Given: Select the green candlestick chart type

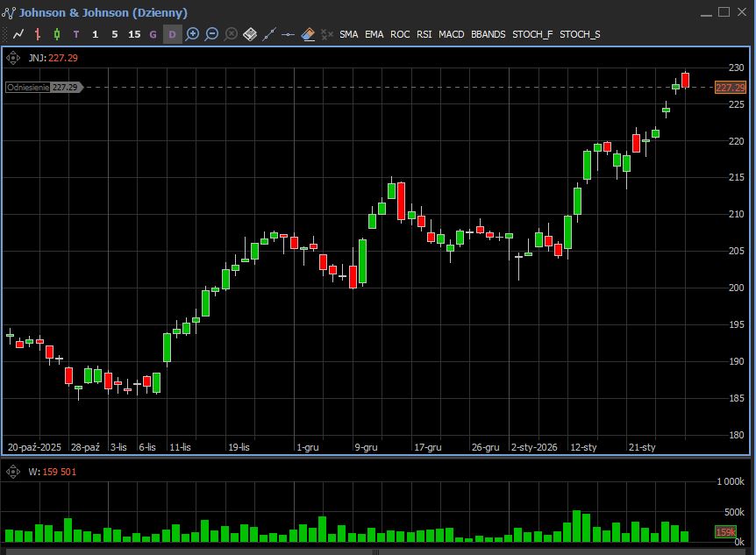Looking at the screenshot, I should (x=57, y=34).
